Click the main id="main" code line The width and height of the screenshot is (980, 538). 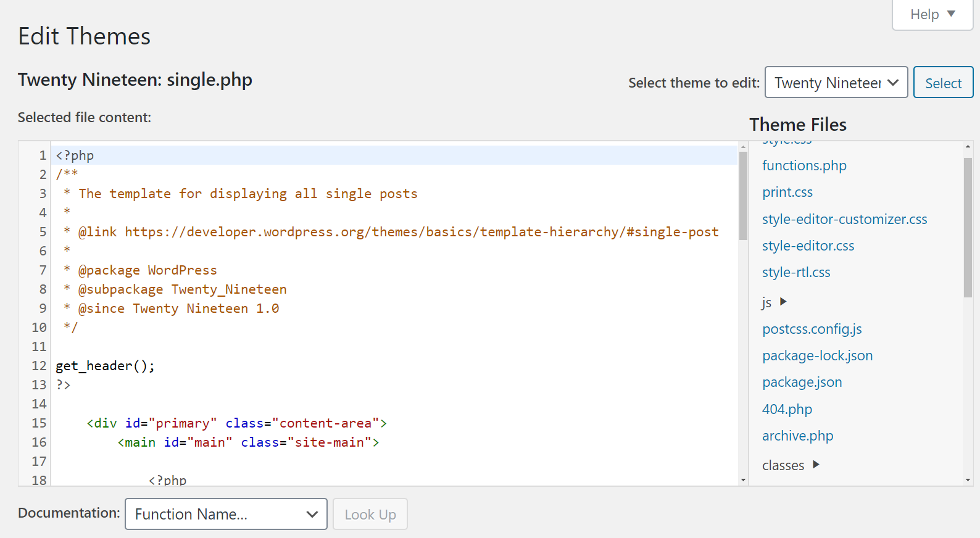[x=249, y=442]
